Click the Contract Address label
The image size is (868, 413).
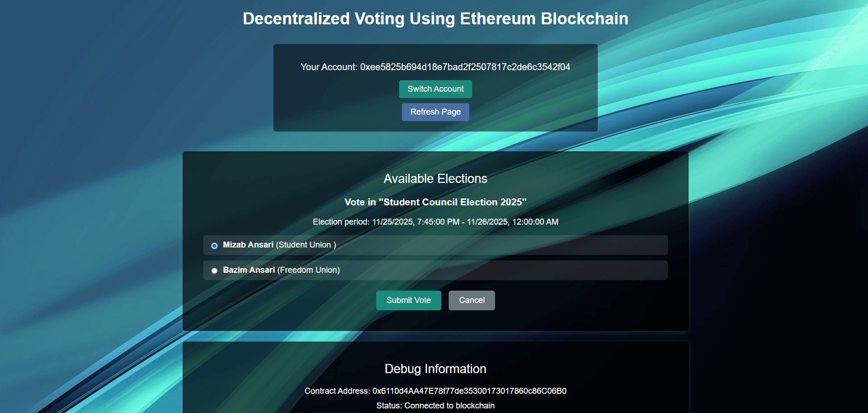337,391
